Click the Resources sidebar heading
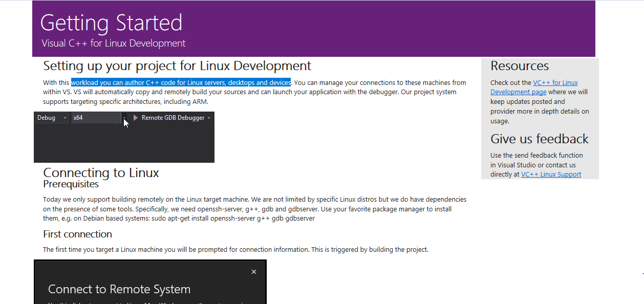 (x=519, y=66)
